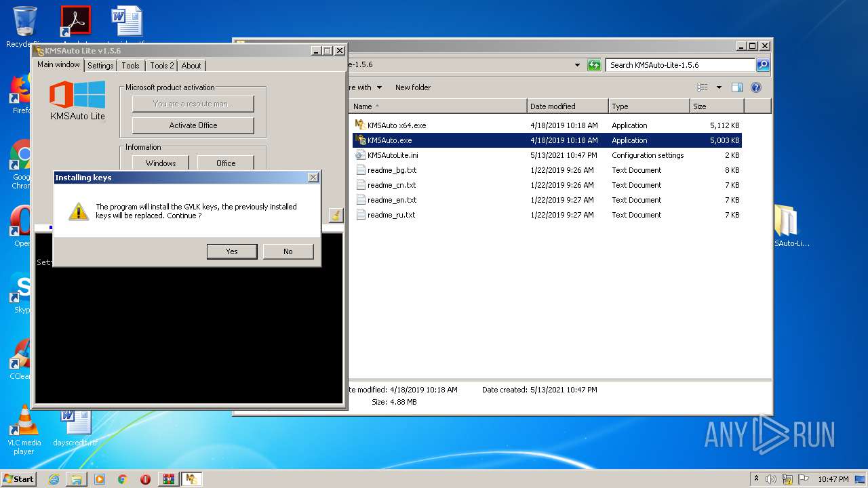The height and width of the screenshot is (488, 868).
Task: Open Windows Media Player from taskbar
Action: 100,479
